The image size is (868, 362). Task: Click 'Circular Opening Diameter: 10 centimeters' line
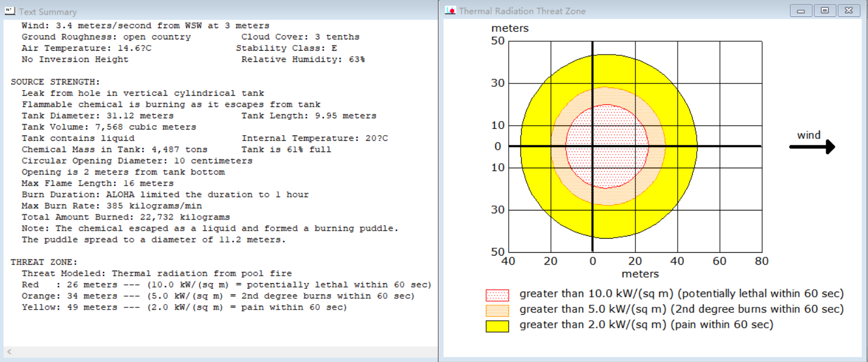(137, 161)
